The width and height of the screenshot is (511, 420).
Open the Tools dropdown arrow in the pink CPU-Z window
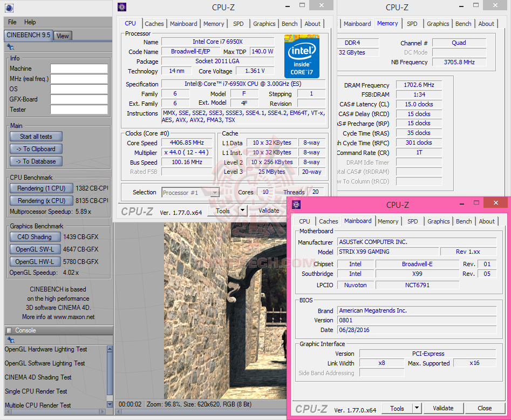[417, 409]
